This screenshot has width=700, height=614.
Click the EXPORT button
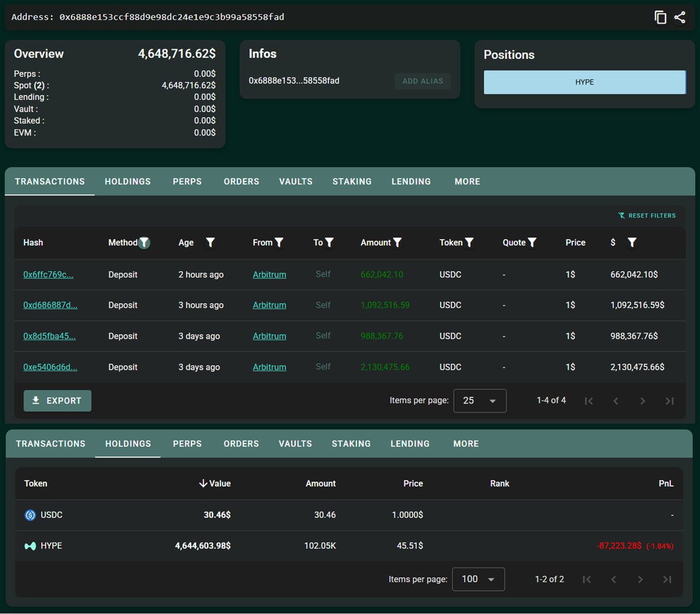coord(57,401)
